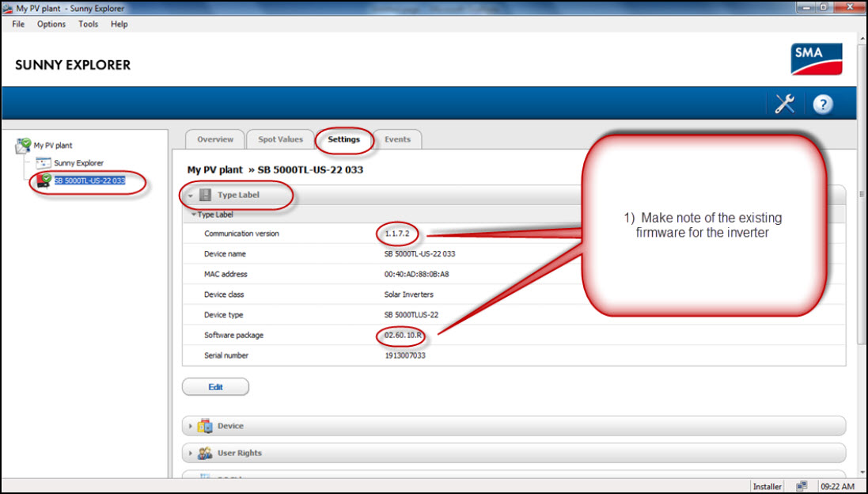This screenshot has width=868, height=494.
Task: Click the Installer status bar entry
Action: (768, 486)
